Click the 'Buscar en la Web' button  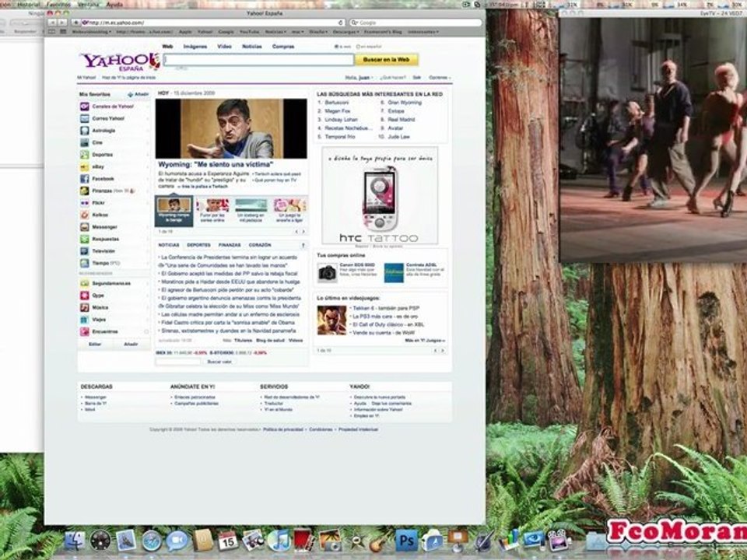pyautogui.click(x=386, y=60)
